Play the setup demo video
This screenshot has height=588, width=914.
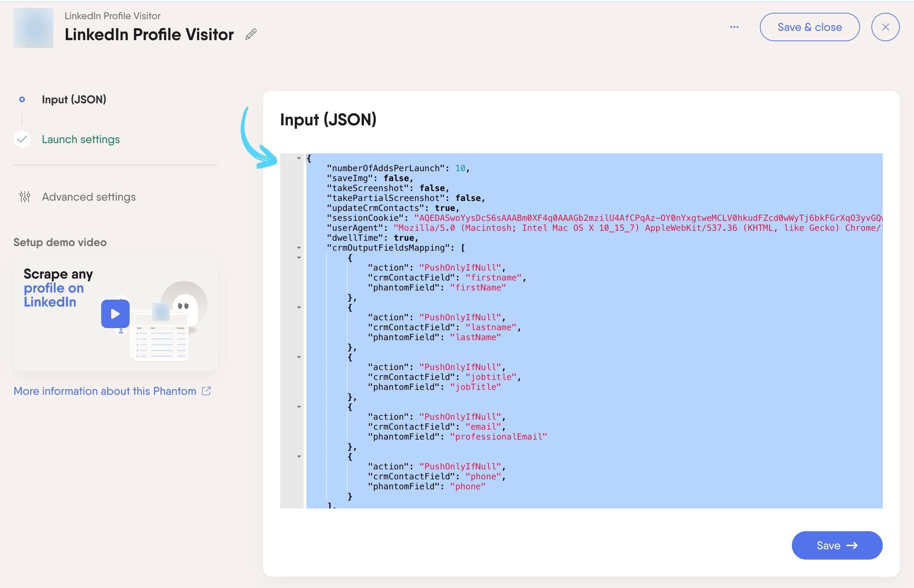[x=115, y=314]
